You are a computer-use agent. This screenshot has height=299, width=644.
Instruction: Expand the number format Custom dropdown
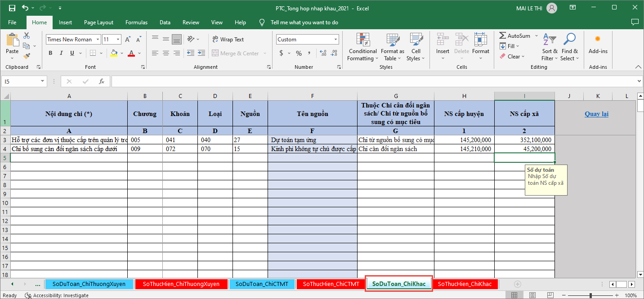tap(335, 40)
